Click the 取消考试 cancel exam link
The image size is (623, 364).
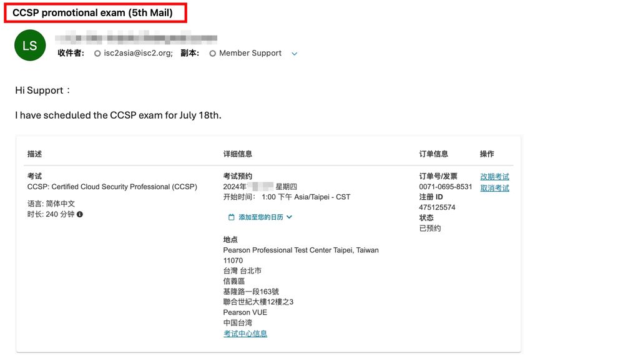(x=494, y=188)
